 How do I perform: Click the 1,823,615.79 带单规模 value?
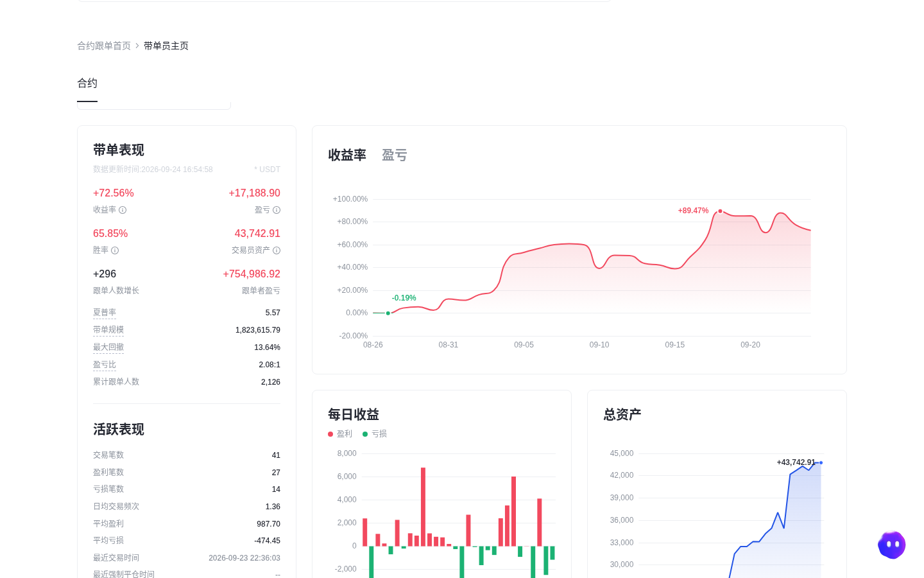pyautogui.click(x=258, y=330)
